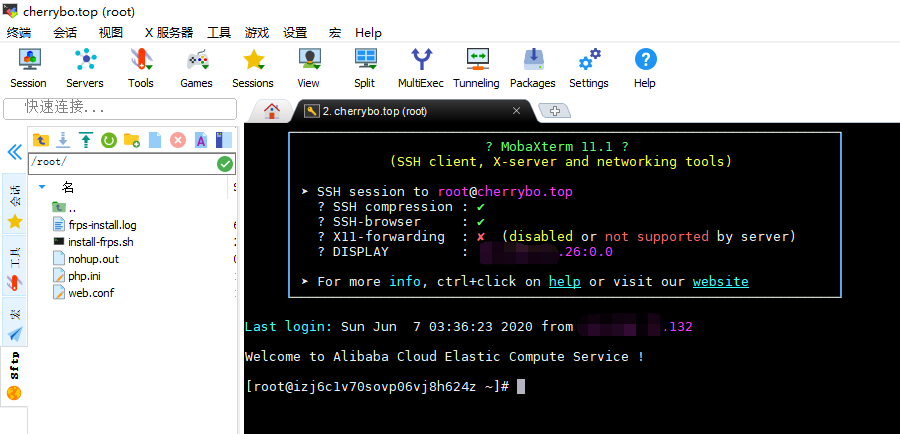Select the php.ini file
The image size is (900, 434).
77,276
